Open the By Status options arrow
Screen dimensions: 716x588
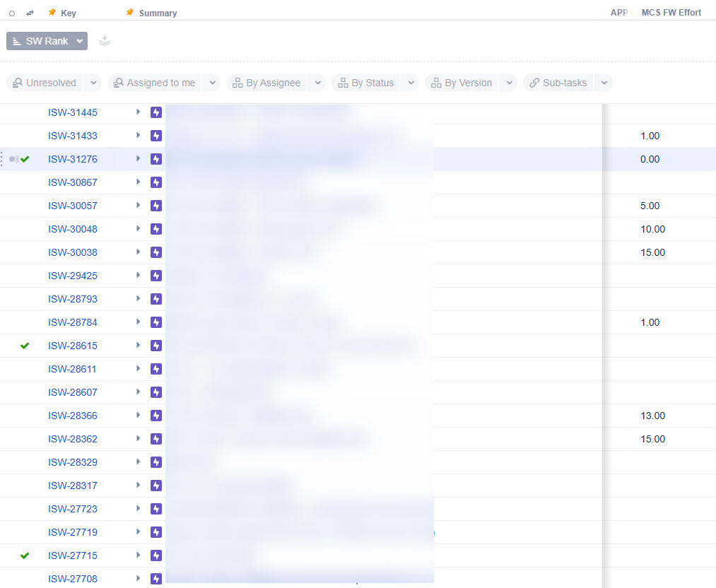(411, 83)
